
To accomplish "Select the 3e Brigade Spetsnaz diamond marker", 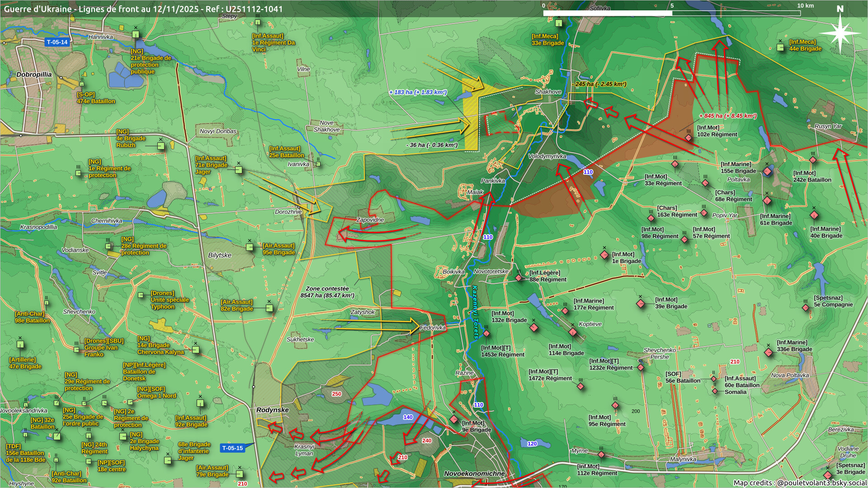I will tap(828, 475).
